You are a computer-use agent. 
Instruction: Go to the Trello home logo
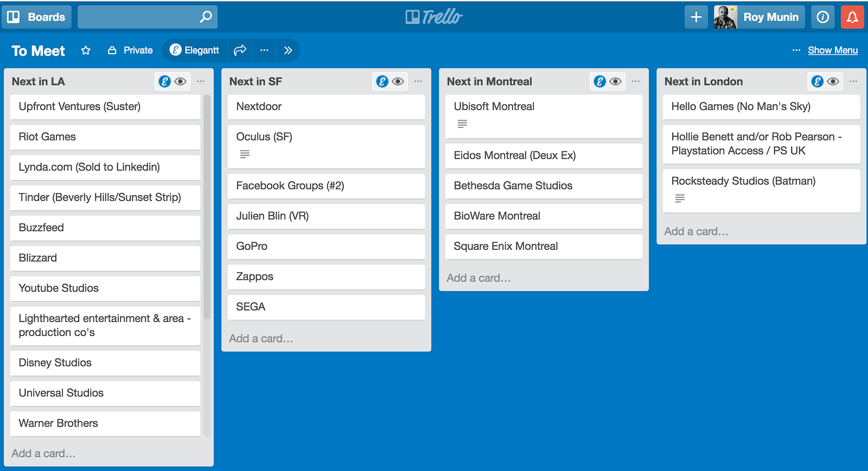click(434, 17)
